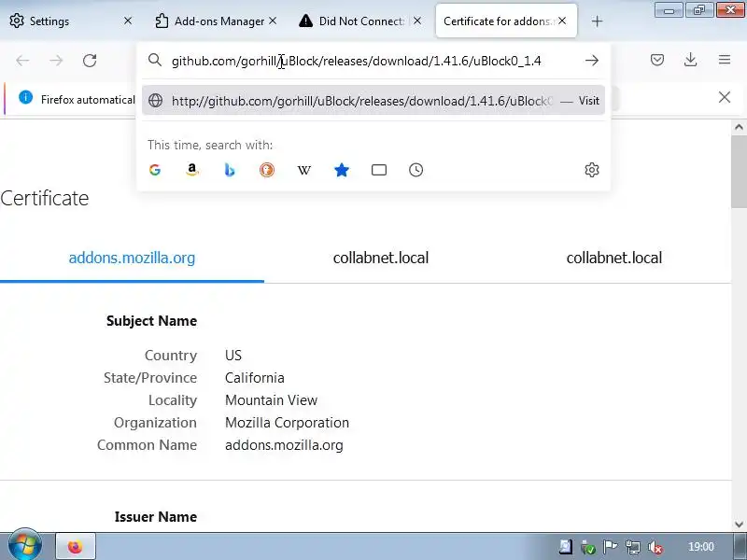
Task: Select the last collabnet.local certificate tab
Action: (x=614, y=258)
